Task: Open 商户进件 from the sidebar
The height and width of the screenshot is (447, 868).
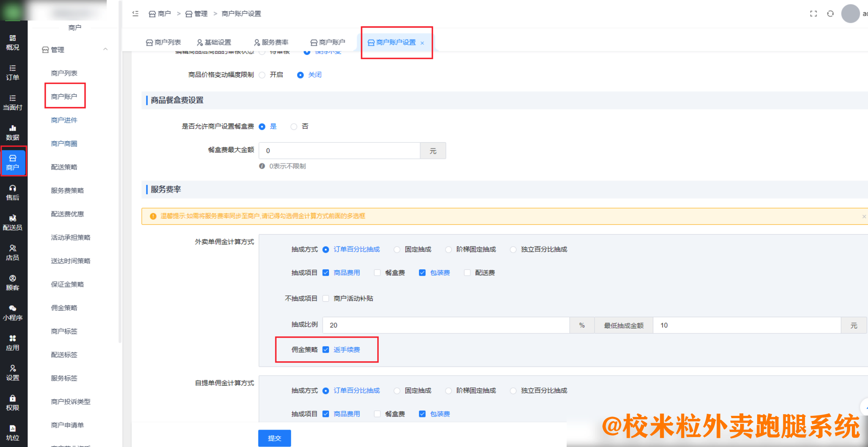Action: click(x=64, y=120)
